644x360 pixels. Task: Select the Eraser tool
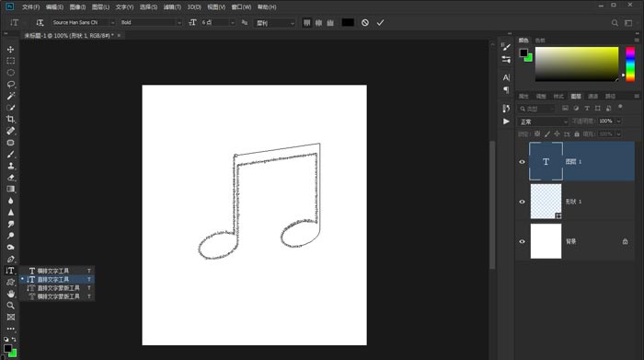(11, 178)
